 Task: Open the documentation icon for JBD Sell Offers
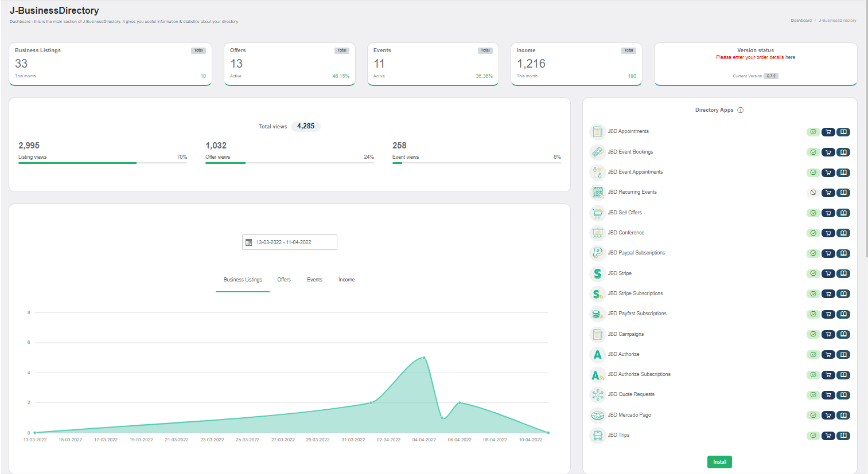[843, 213]
